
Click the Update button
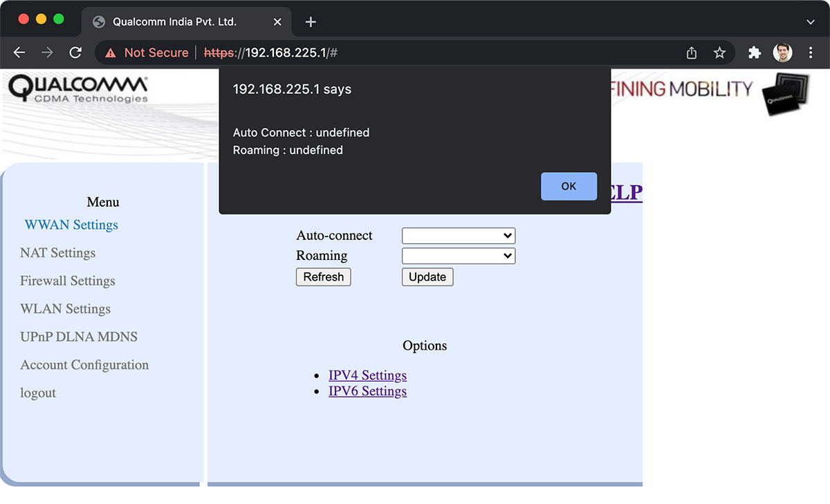[427, 277]
